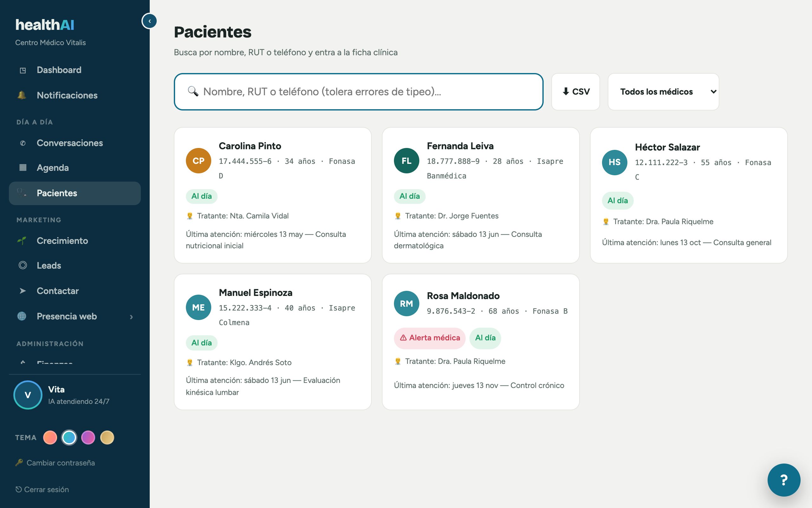
Task: Select the coral orange theme swatch
Action: [x=50, y=438]
